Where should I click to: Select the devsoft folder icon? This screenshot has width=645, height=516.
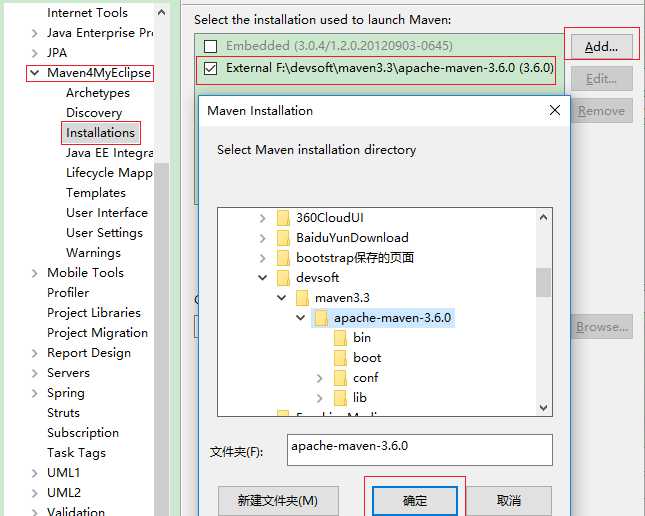coord(283,278)
